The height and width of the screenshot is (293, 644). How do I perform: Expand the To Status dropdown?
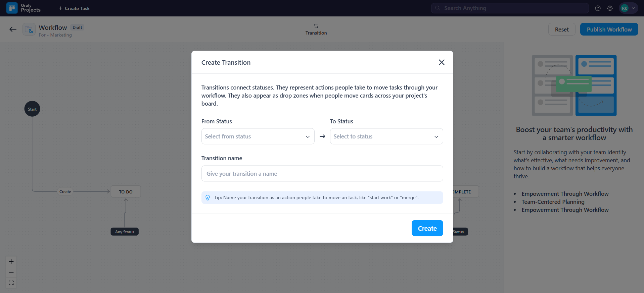tap(386, 136)
